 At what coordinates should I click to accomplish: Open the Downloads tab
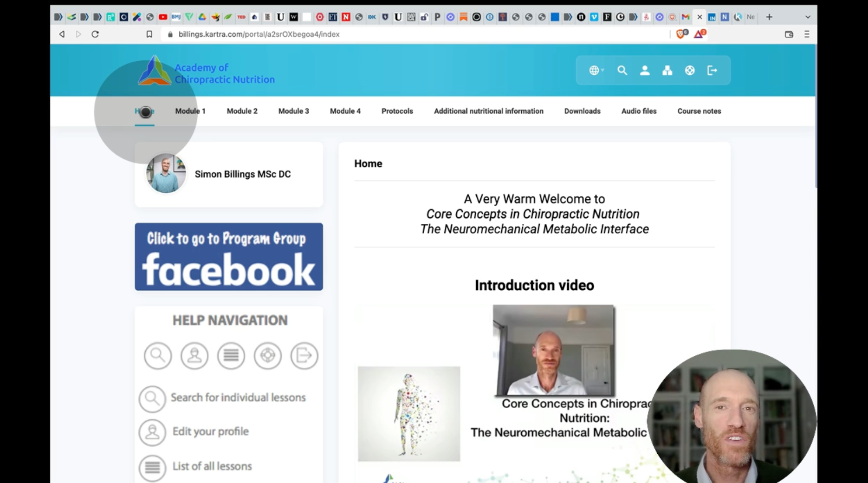582,111
